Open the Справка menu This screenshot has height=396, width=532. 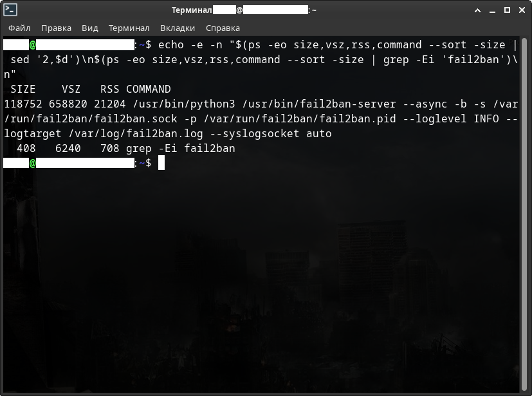[x=223, y=28]
